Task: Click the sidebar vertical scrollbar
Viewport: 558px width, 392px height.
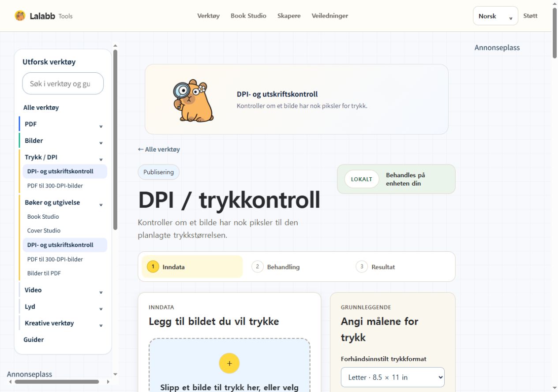Action: click(115, 139)
